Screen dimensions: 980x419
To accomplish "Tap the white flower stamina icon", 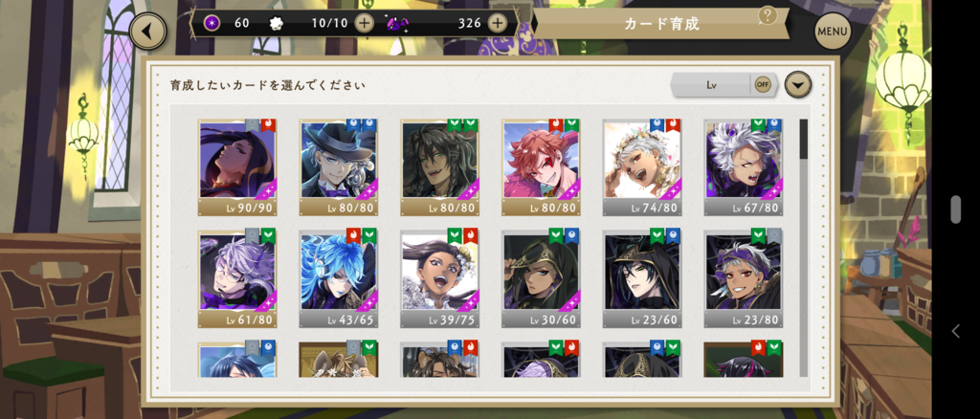I will tap(276, 24).
